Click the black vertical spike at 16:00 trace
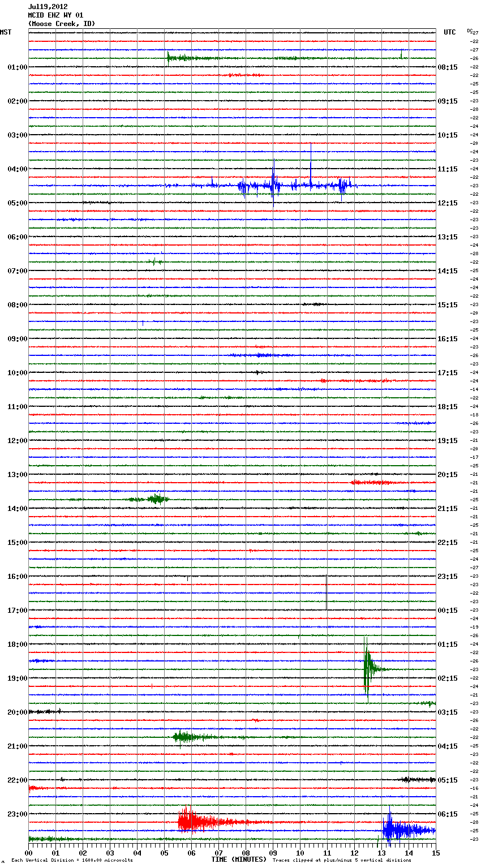Image resolution: width=481 pixels, height=868 pixels. [327, 591]
